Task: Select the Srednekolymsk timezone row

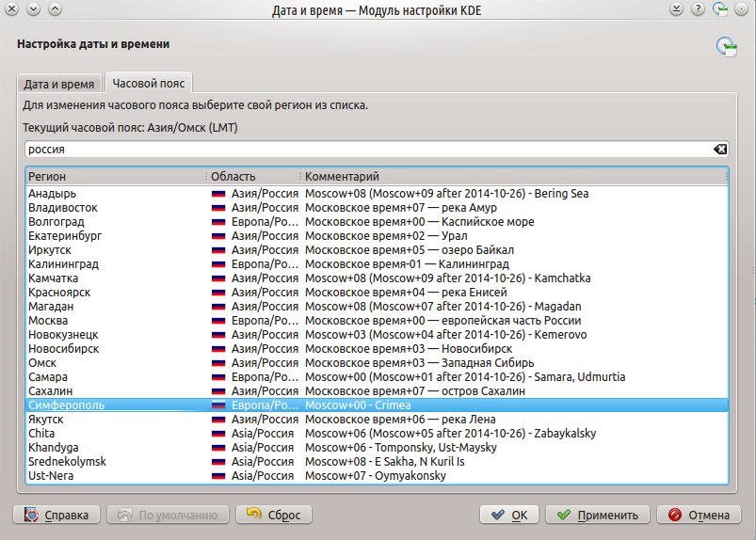Action: 377,462
